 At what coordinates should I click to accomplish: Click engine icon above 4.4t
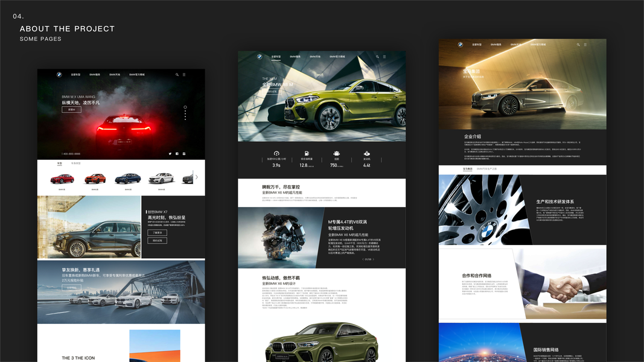(367, 153)
